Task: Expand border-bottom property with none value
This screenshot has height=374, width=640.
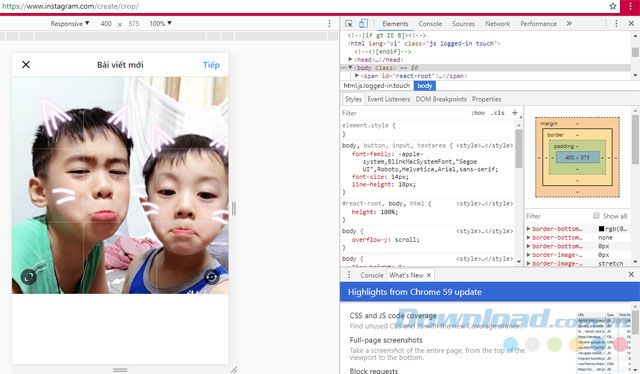Action: (529, 237)
